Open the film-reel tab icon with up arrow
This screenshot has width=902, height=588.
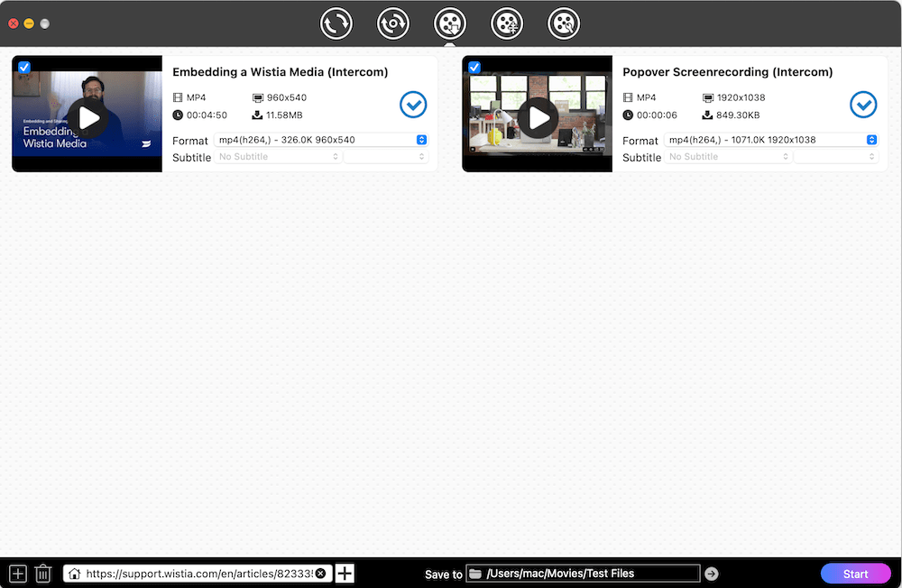pyautogui.click(x=507, y=23)
